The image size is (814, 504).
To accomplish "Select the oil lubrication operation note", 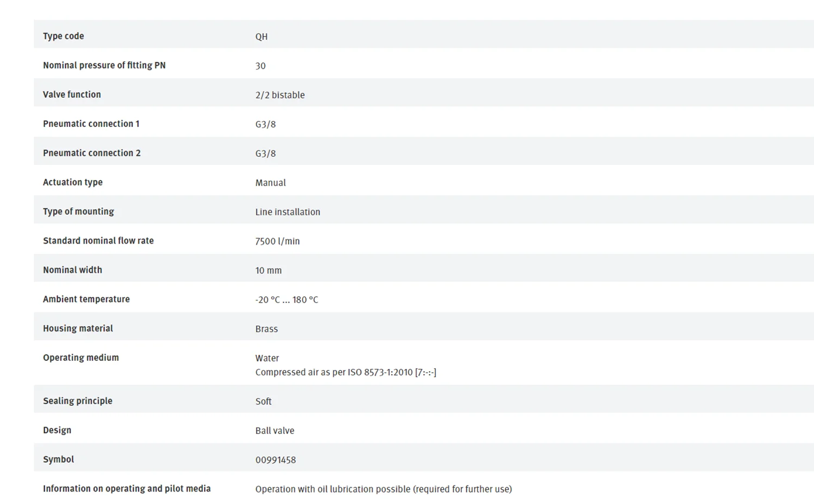I will click(384, 489).
